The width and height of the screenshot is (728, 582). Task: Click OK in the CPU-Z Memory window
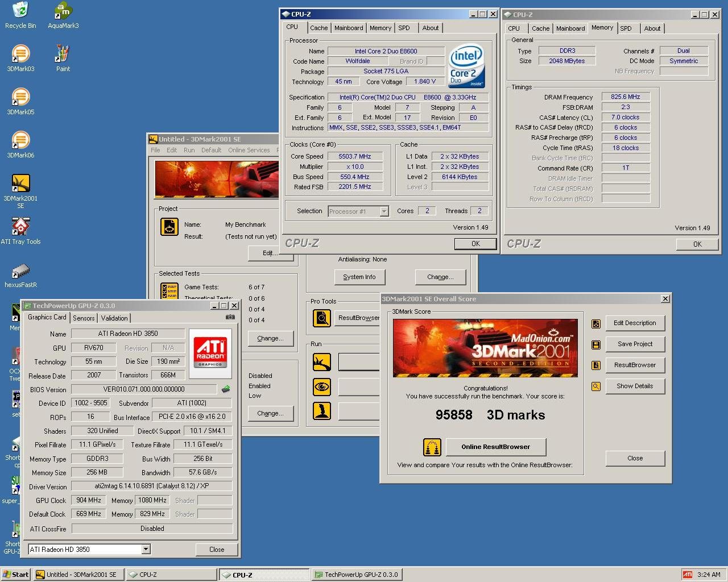(x=697, y=244)
